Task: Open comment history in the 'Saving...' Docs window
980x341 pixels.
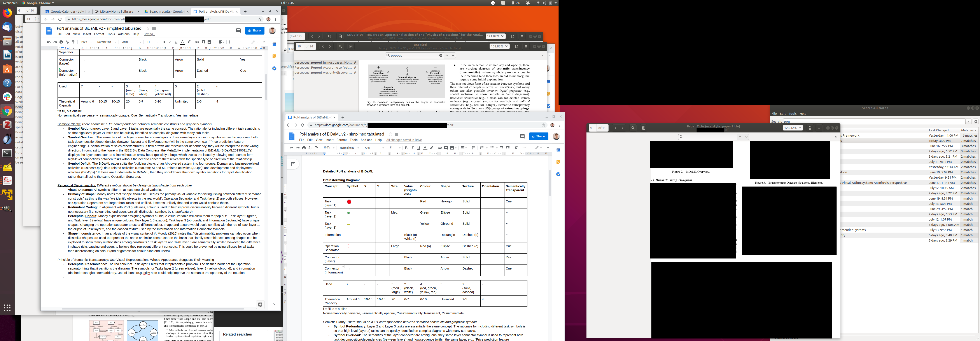Action: click(238, 30)
